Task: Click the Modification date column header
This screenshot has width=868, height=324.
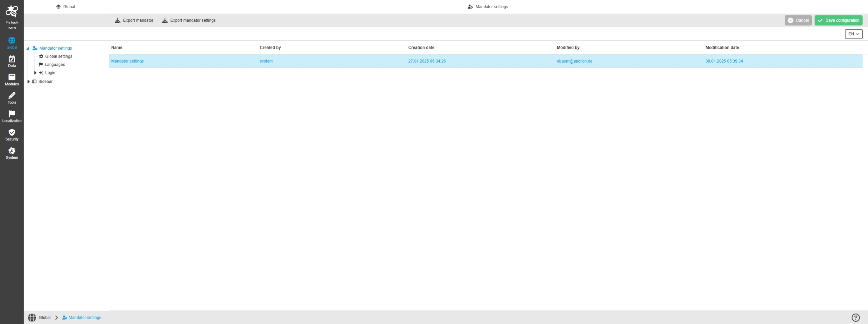Action: click(722, 48)
